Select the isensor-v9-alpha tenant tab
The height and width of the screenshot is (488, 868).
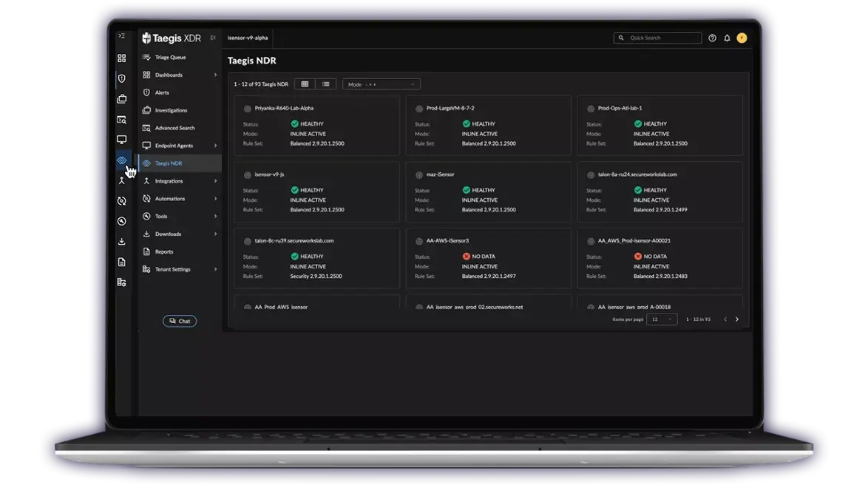point(248,38)
